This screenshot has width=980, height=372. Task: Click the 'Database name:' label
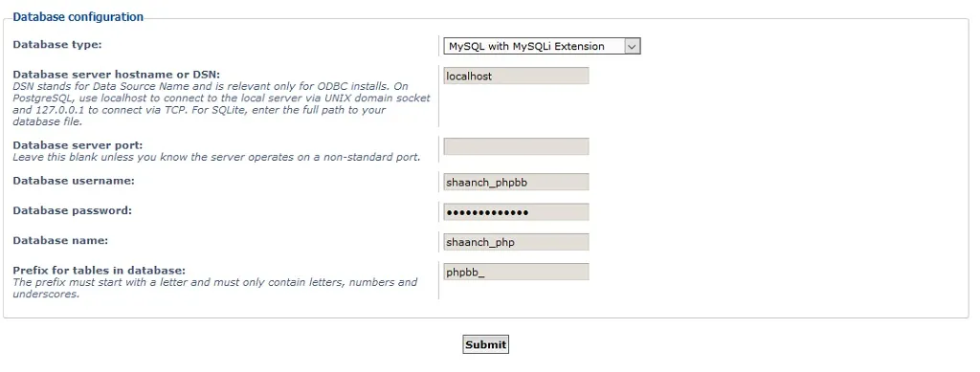point(60,241)
